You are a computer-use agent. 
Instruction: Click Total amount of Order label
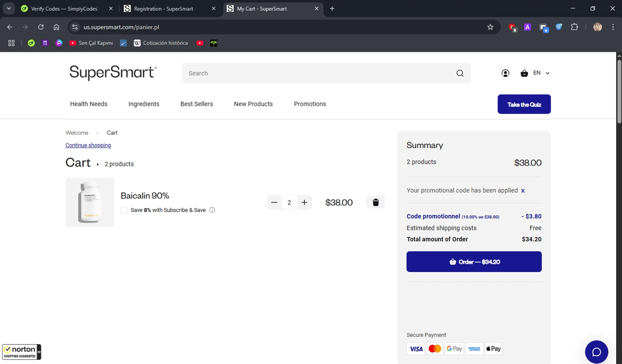pos(437,239)
